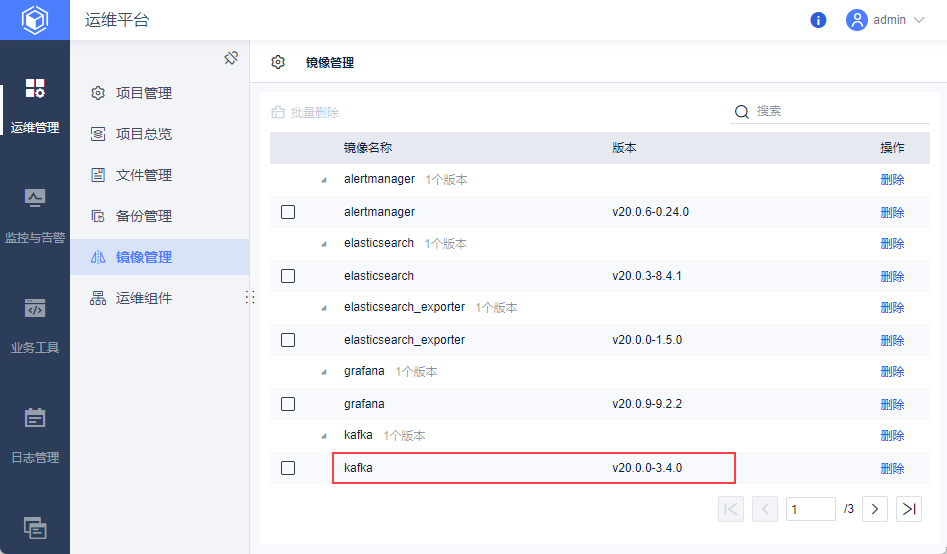Select 备份管理 in the sidebar menu
The width and height of the screenshot is (947, 554).
[x=144, y=216]
